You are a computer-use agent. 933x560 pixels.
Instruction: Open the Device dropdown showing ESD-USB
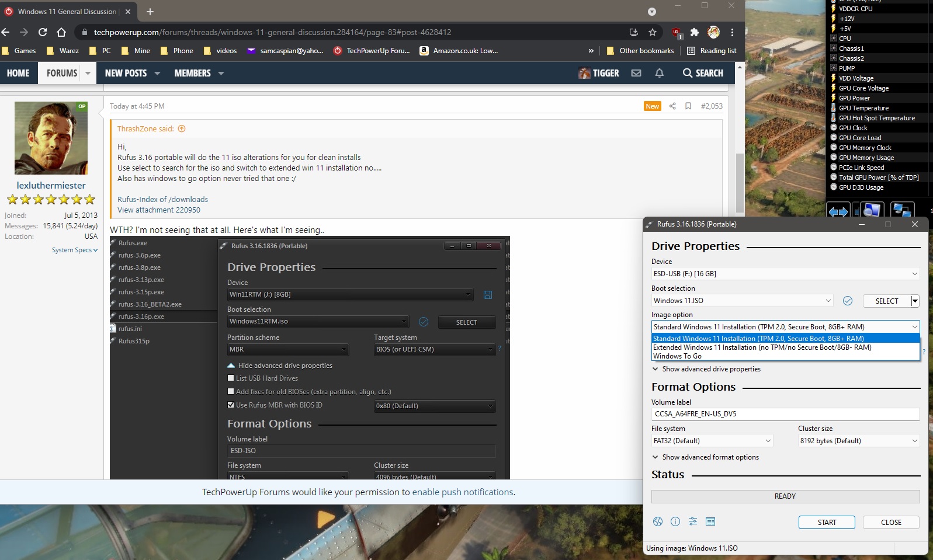point(785,273)
